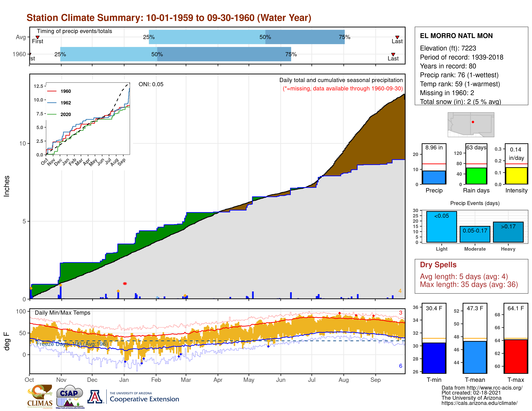Viewport: 532px width, 411px height.
Task: Click the '30.4 F' T-min value
Action: [x=434, y=308]
